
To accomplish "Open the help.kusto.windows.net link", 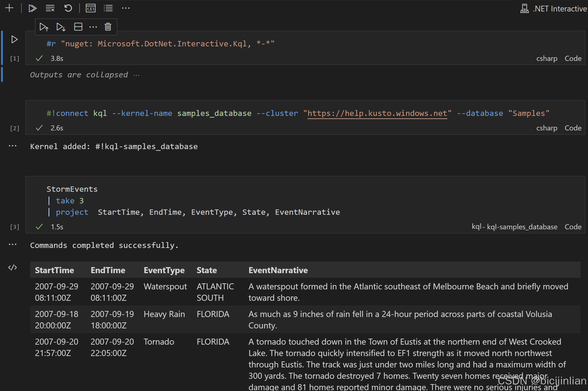I will tap(377, 113).
